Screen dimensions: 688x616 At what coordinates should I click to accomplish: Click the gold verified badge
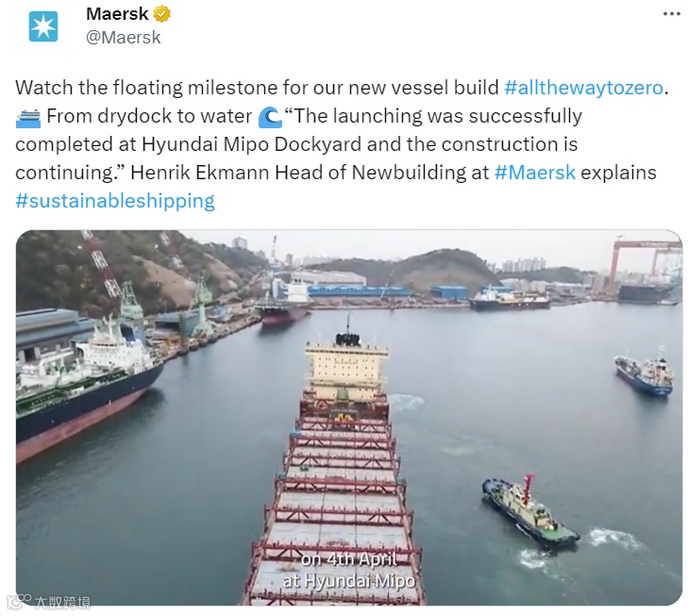click(x=162, y=14)
